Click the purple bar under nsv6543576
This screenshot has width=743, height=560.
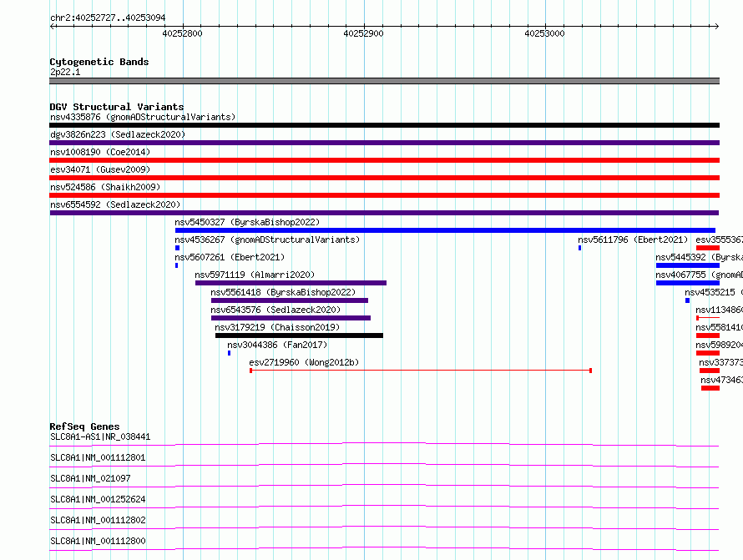point(291,318)
